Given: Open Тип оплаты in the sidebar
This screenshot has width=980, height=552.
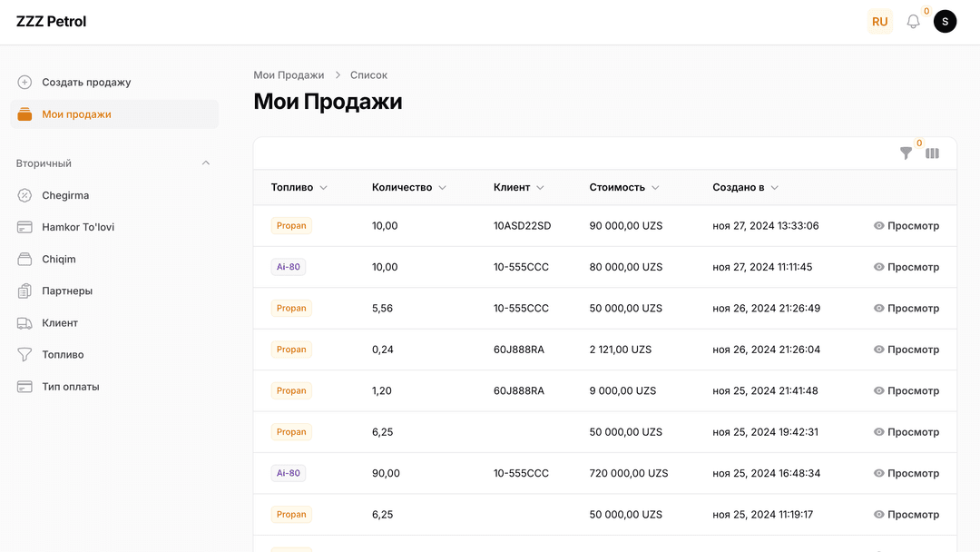Looking at the screenshot, I should pos(70,387).
